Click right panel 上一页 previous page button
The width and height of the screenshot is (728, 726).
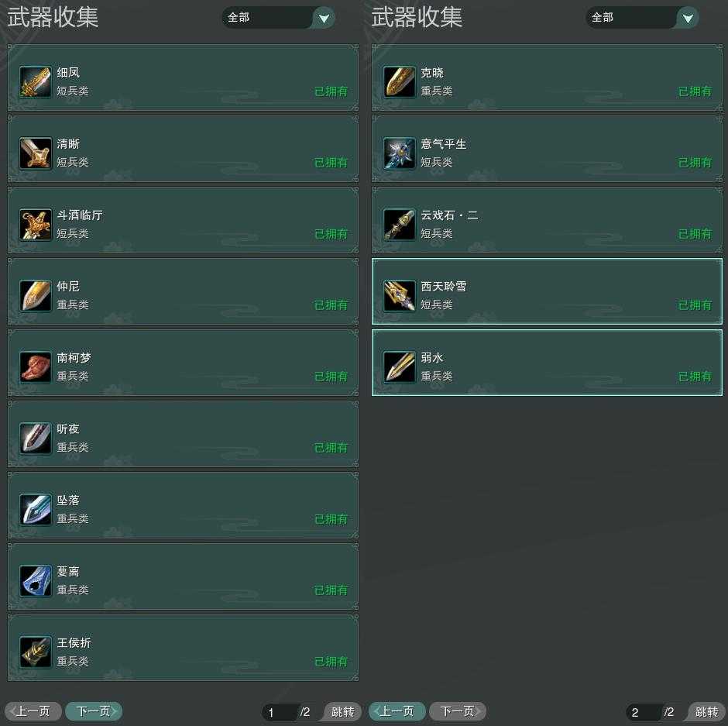click(397, 711)
